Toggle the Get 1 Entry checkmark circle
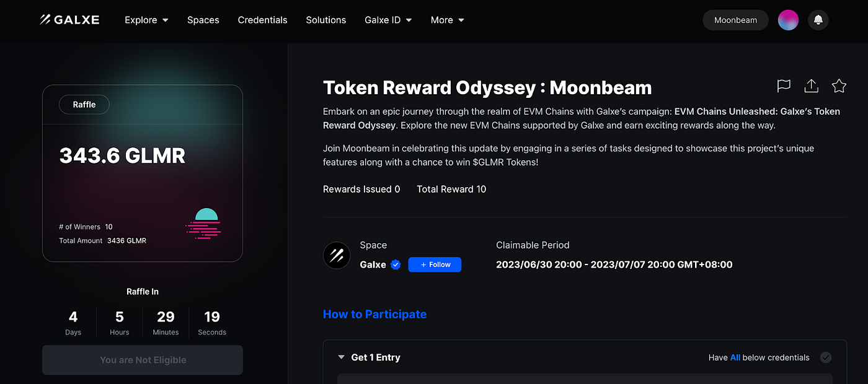This screenshot has width=868, height=384. [x=825, y=357]
